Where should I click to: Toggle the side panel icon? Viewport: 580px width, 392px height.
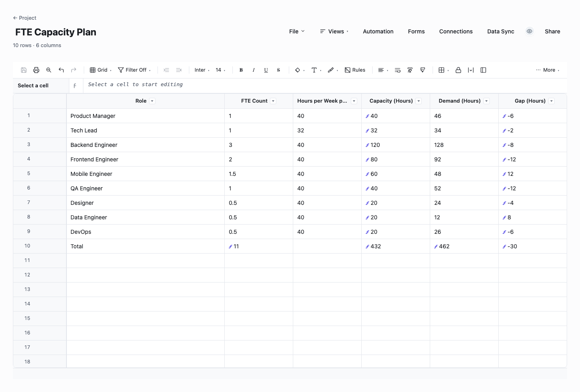tap(483, 70)
